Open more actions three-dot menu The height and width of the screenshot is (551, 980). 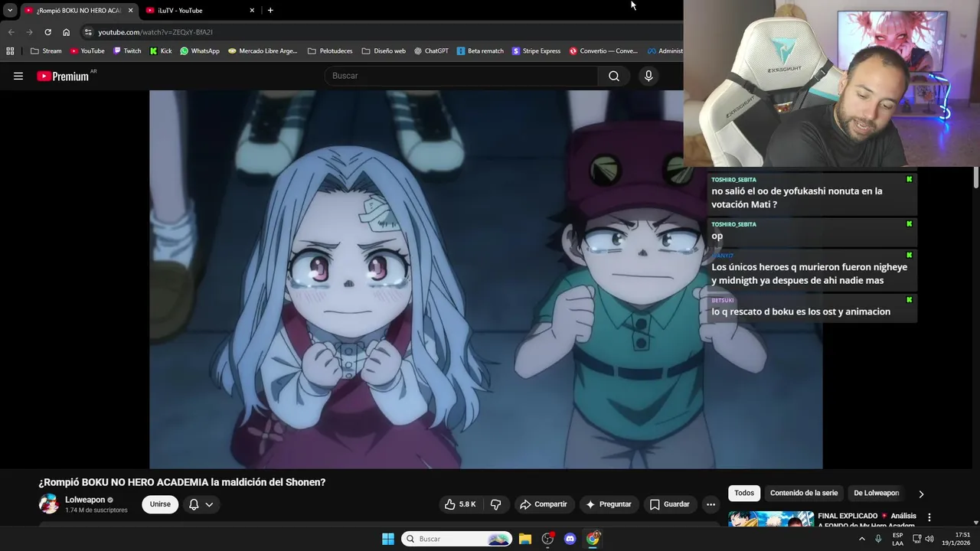(x=710, y=504)
